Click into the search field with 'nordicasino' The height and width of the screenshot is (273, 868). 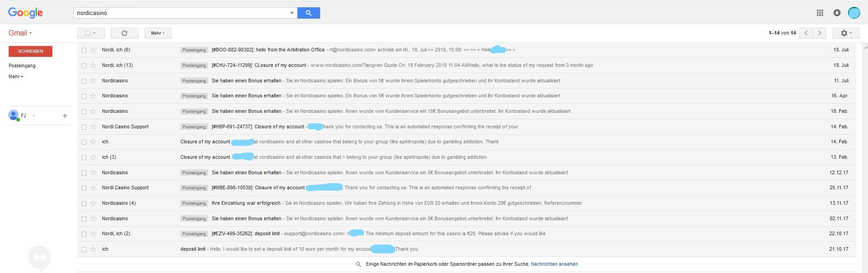(182, 13)
